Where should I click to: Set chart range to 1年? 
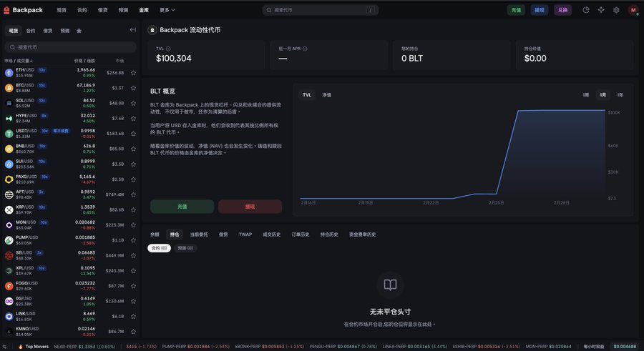coord(620,95)
